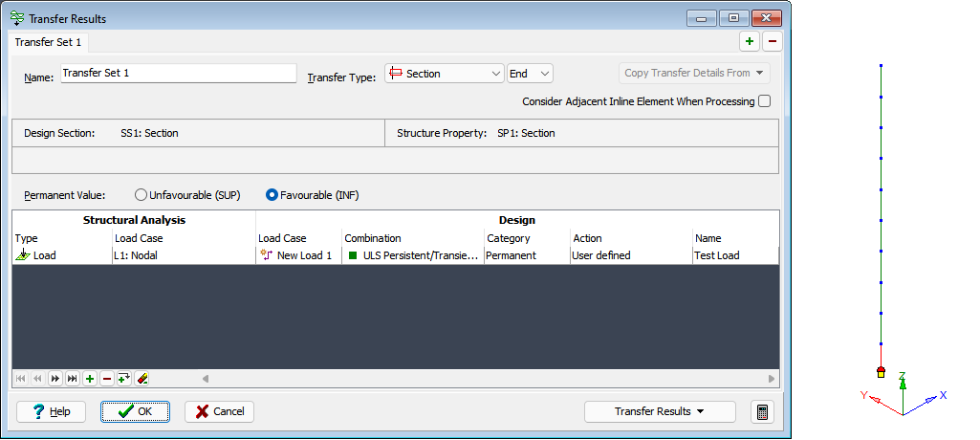Click the Action column header
Viewport: 980px width, 440px height.
pos(631,238)
